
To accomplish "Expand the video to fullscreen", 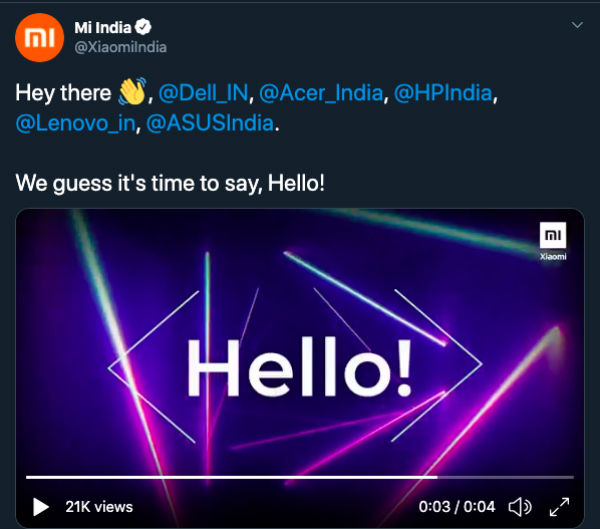I will pos(559,507).
